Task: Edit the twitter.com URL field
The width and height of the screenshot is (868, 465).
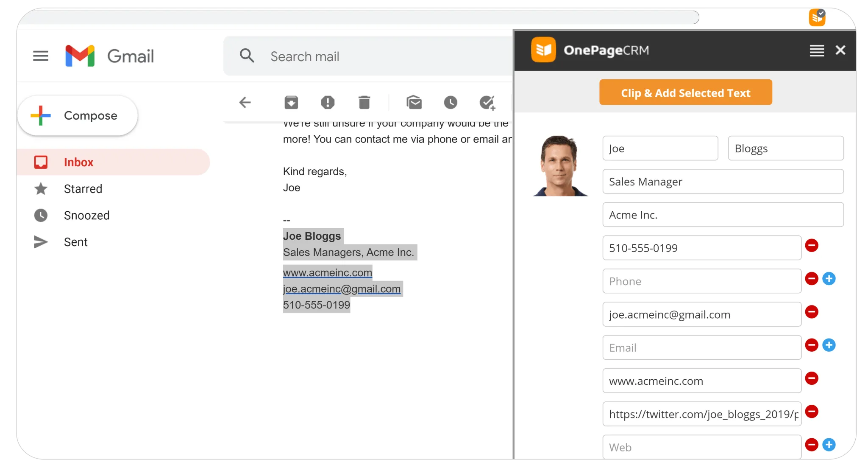Action: (702, 414)
